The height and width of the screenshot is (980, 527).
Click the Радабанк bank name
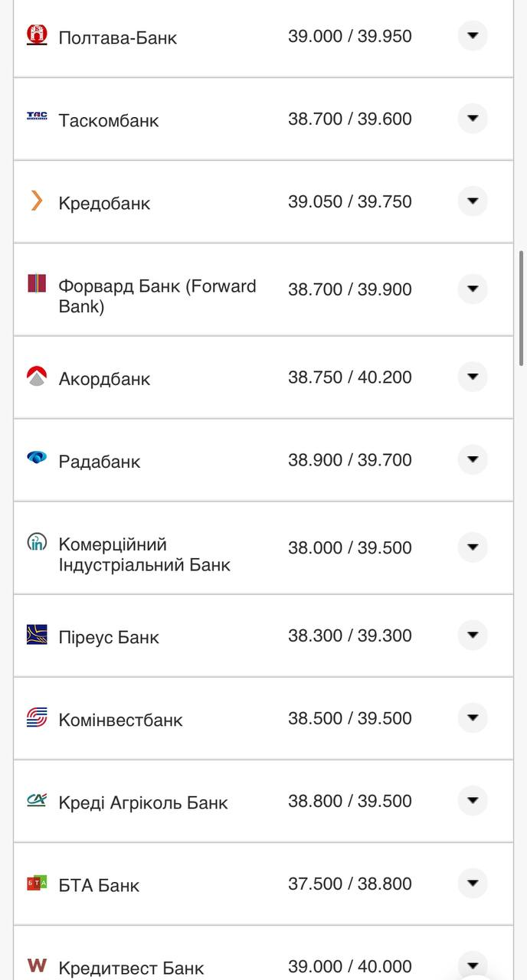click(100, 461)
